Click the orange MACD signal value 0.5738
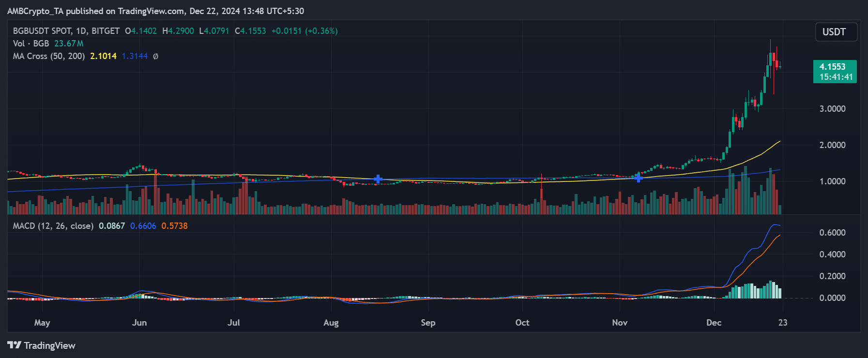Image resolution: width=868 pixels, height=358 pixels. pos(174,226)
